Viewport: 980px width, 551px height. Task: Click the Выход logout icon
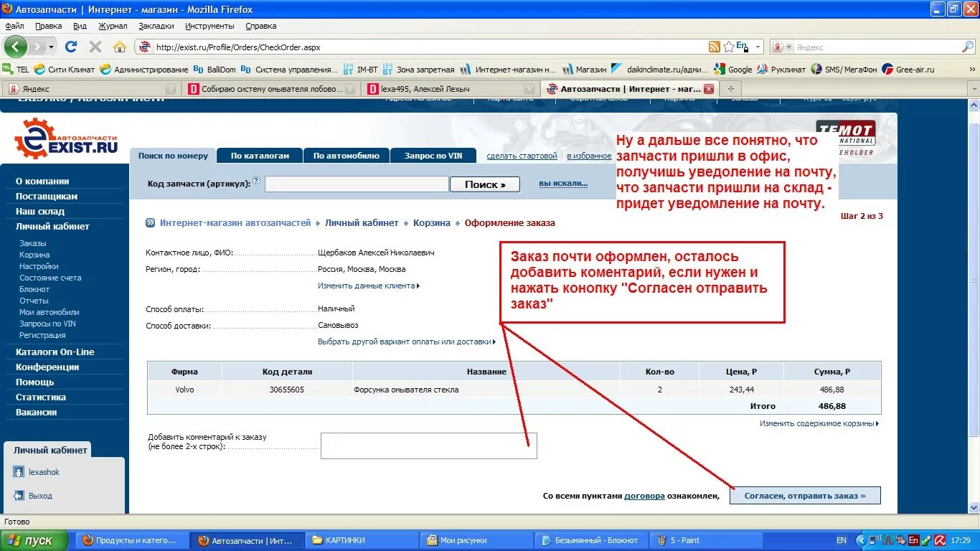pos(19,496)
